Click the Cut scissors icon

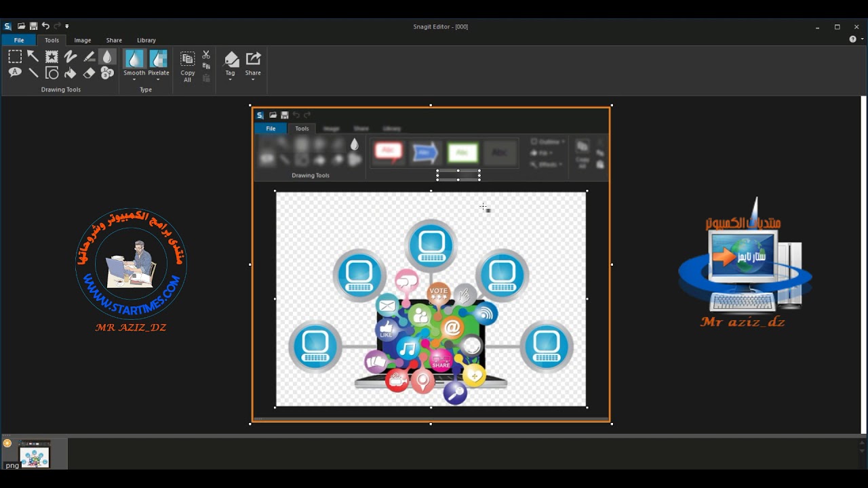click(x=206, y=55)
